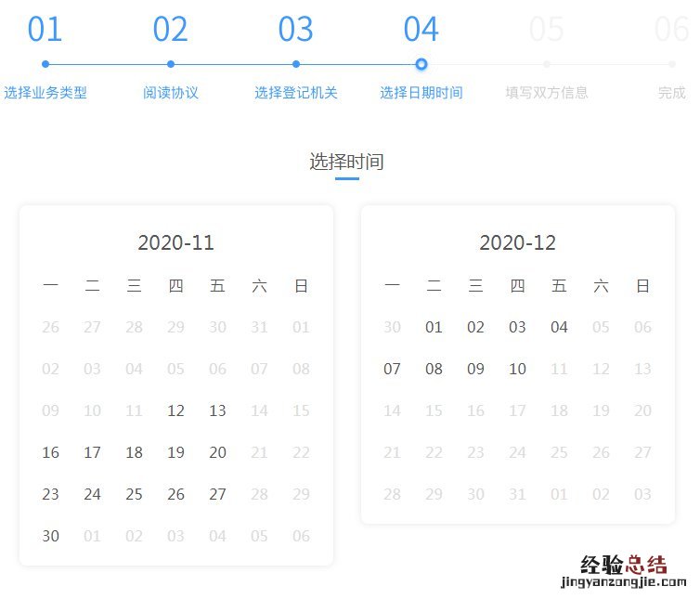Select December 03 in 2020-12 calendar
700x599 pixels.
tap(517, 327)
